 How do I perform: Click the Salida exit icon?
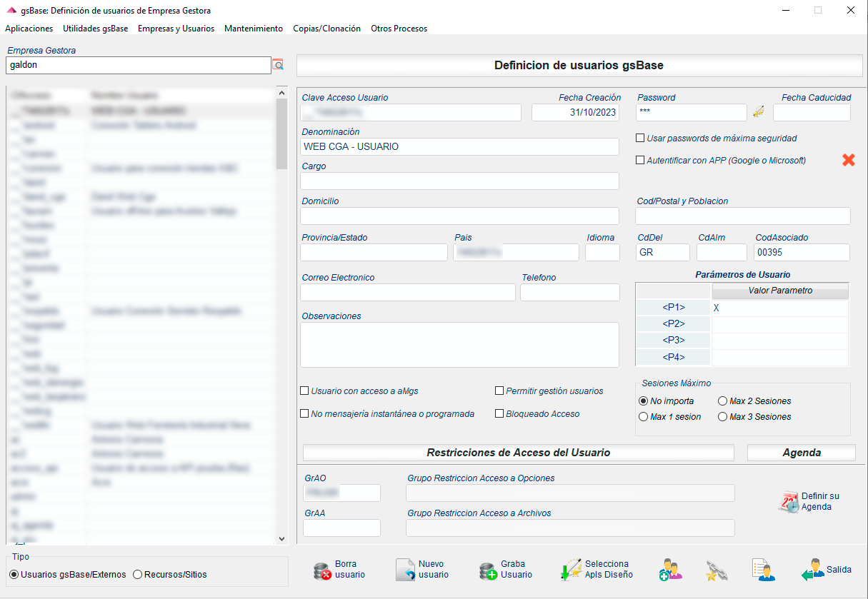tap(813, 569)
